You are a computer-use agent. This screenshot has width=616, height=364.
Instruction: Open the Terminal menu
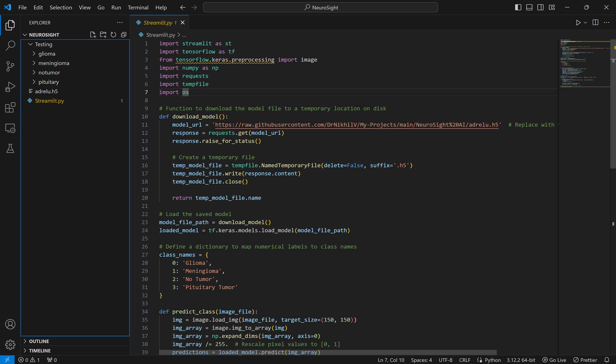(x=138, y=7)
